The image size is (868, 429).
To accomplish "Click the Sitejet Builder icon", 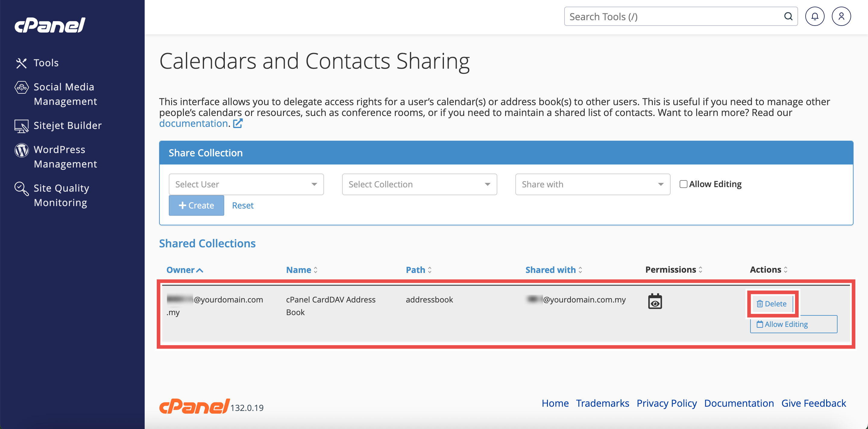I will 21,126.
